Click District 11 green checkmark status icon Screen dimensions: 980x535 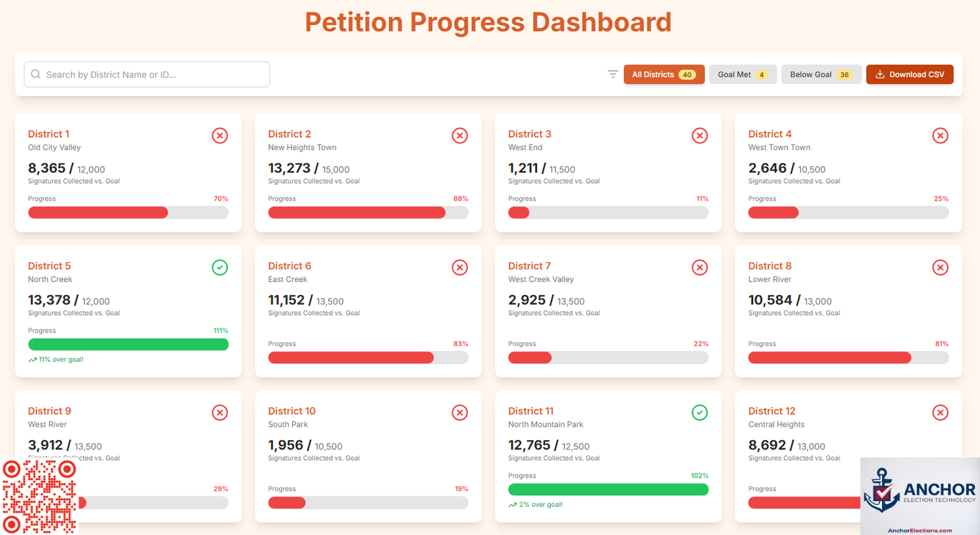coord(700,412)
